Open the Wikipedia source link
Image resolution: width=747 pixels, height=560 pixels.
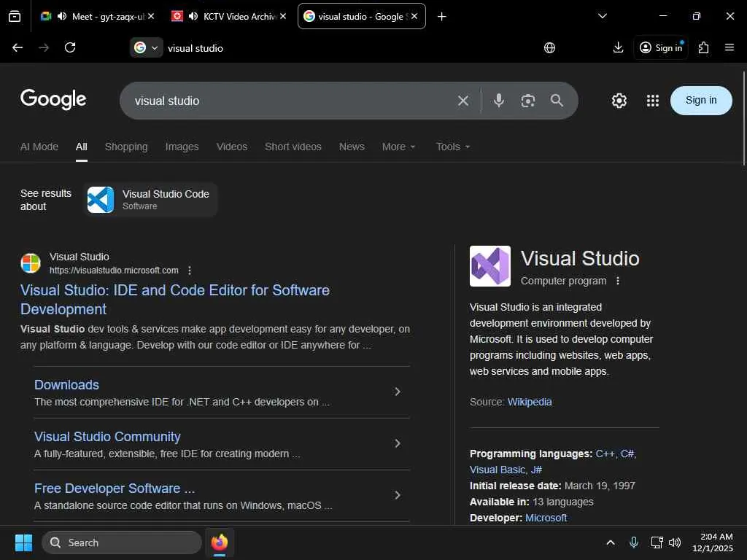coord(530,402)
